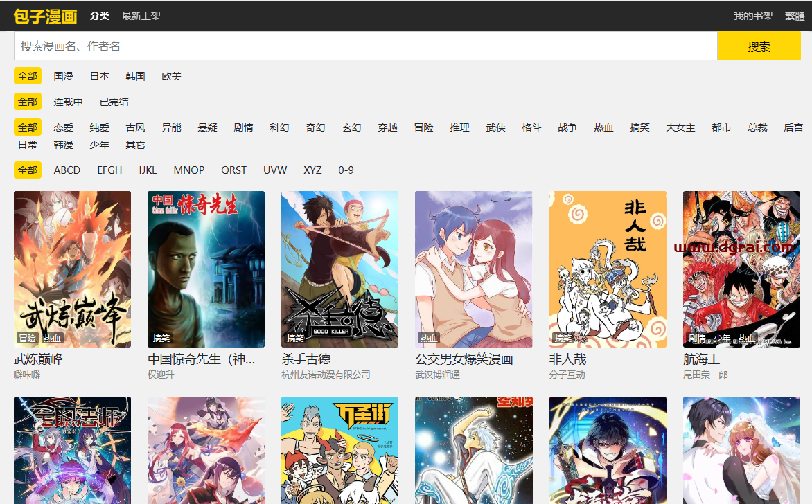
Task: Filter titles by 0-9 digits
Action: [x=346, y=170]
